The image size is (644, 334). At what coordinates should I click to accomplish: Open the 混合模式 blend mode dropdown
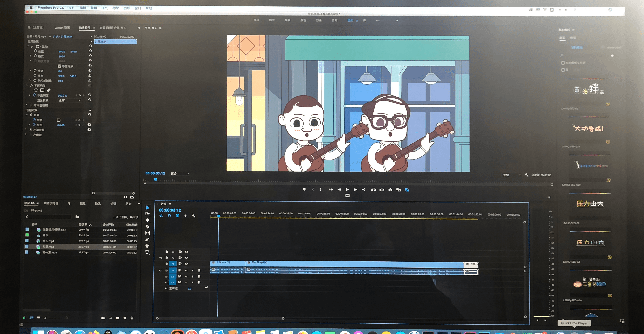click(x=70, y=100)
